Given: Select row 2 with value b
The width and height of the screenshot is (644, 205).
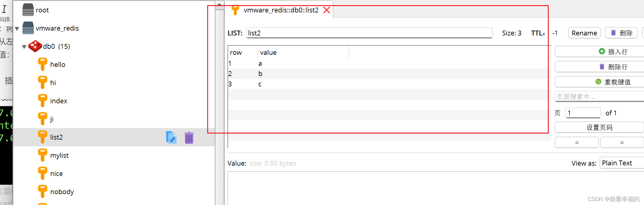Looking at the screenshot, I should (389, 74).
